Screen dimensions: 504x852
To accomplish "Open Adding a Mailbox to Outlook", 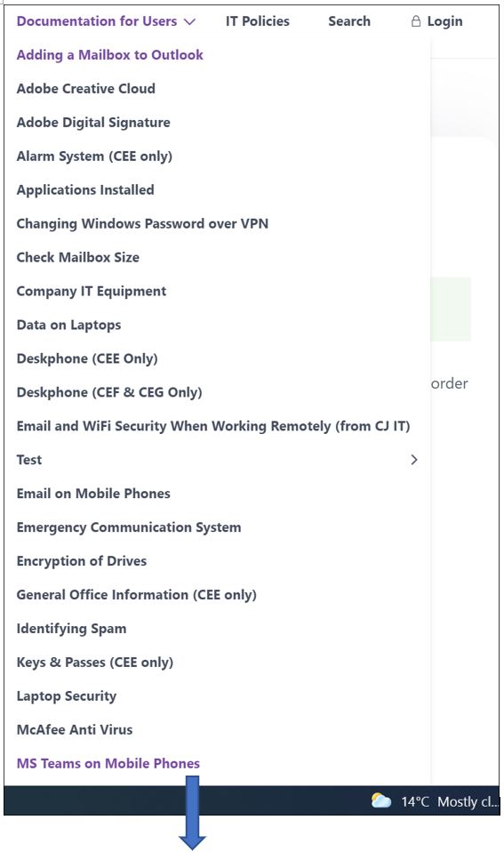I will coord(109,55).
